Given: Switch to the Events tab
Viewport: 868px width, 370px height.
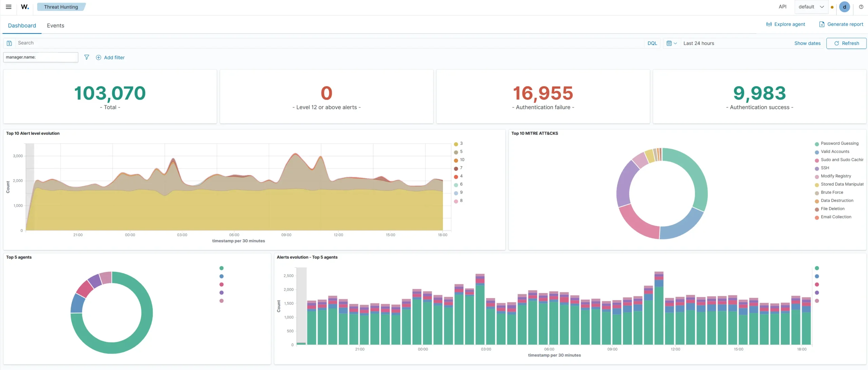Looking at the screenshot, I should (x=56, y=25).
